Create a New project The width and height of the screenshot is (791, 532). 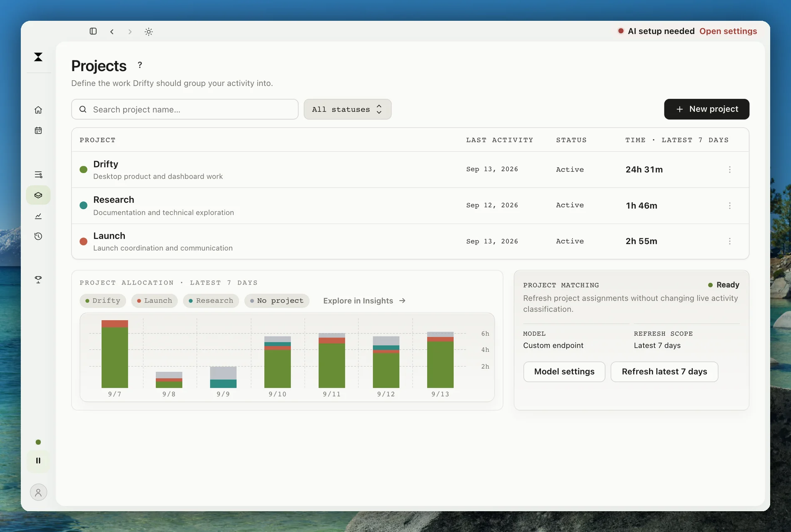coord(706,109)
